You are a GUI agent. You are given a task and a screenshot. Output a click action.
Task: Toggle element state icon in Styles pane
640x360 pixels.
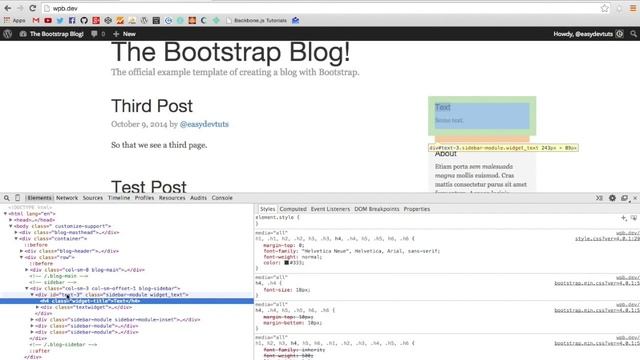[633, 218]
